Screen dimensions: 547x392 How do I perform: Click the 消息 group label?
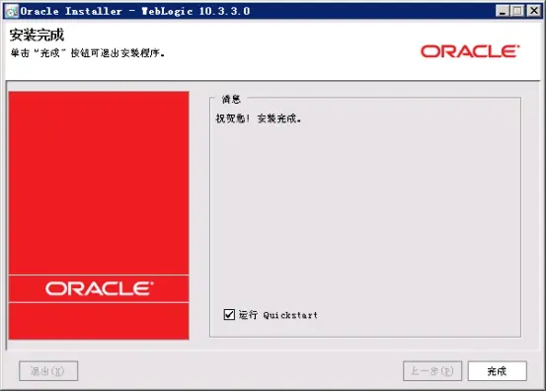point(231,100)
